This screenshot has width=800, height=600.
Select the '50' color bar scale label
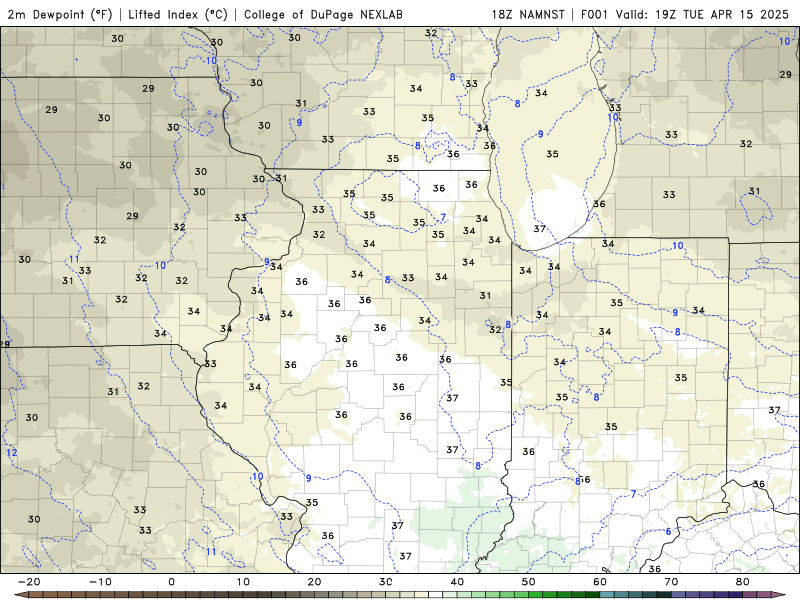click(x=529, y=582)
